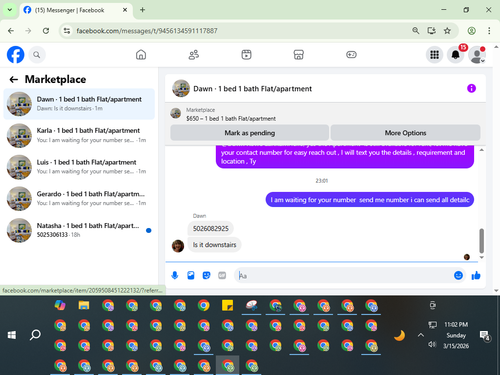Click the chat scroll up arrow

481,150
